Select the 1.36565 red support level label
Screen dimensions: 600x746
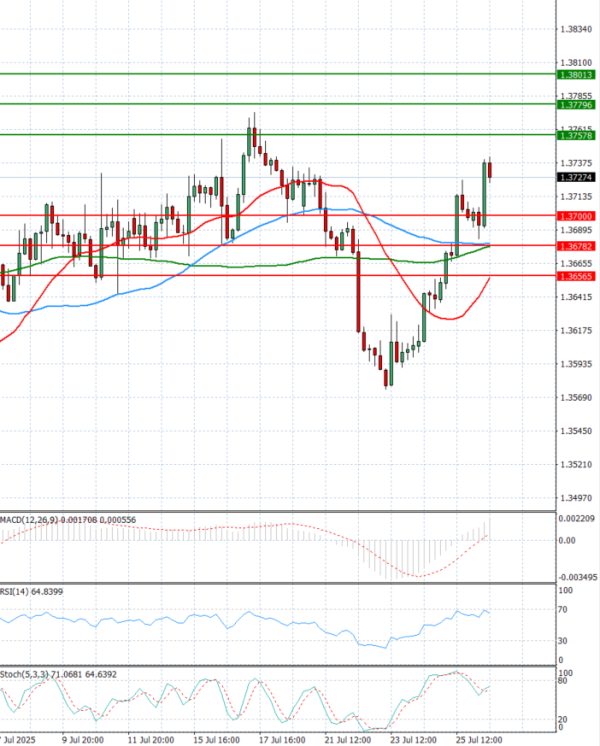pyautogui.click(x=576, y=276)
